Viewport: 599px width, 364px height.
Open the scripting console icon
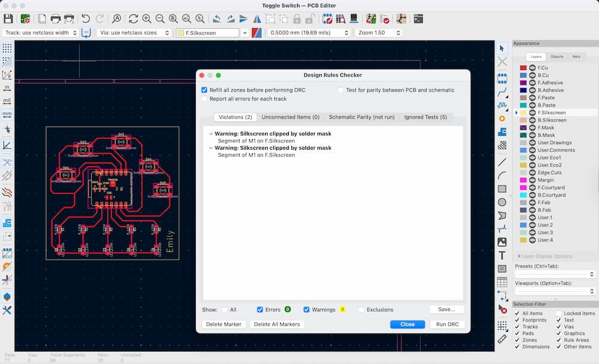pos(419,19)
